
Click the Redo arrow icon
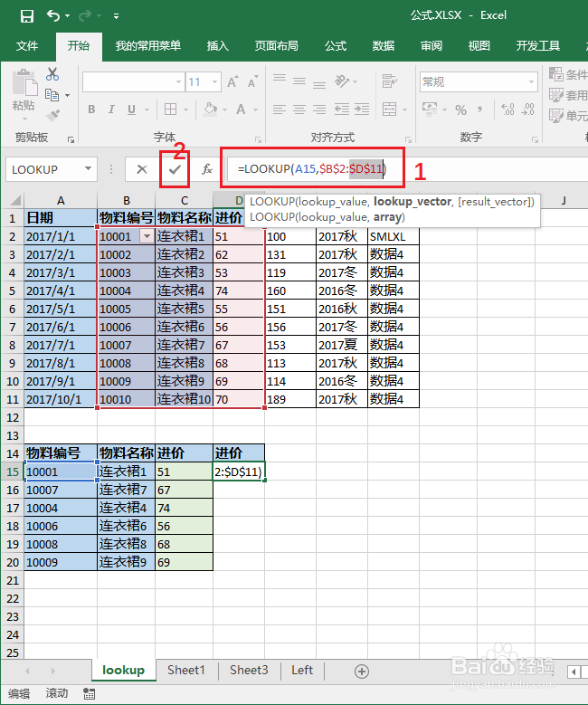point(84,16)
